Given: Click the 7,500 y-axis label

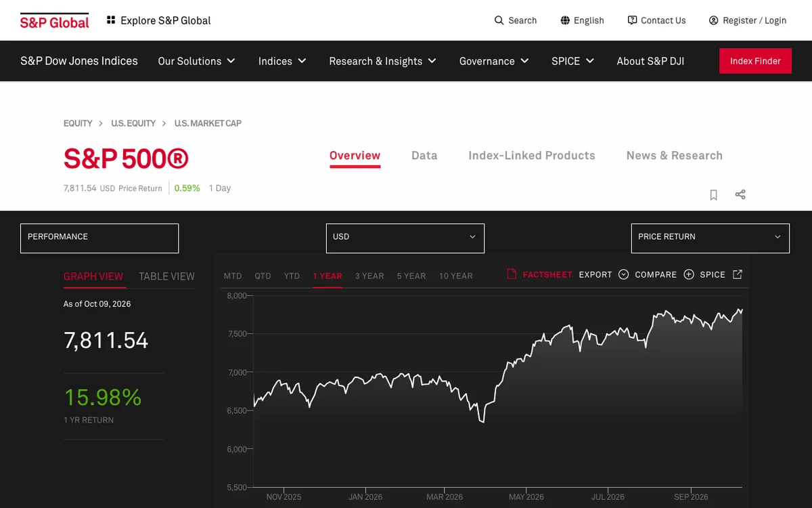Looking at the screenshot, I should 236,334.
